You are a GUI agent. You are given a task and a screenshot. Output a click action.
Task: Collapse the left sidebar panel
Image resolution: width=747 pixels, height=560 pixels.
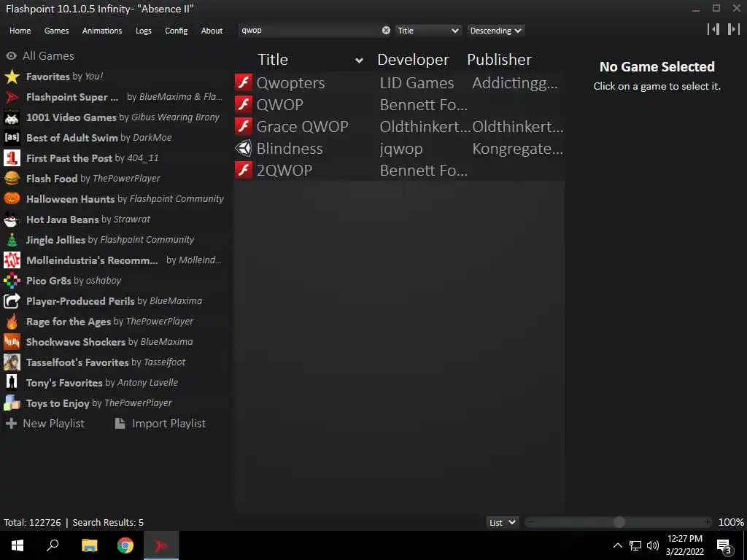tap(713, 29)
